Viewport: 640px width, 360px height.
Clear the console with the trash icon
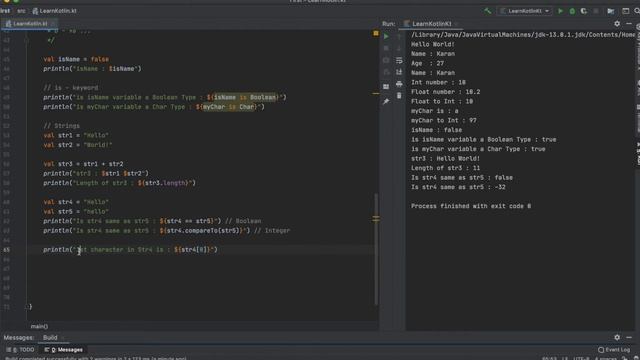[399, 96]
